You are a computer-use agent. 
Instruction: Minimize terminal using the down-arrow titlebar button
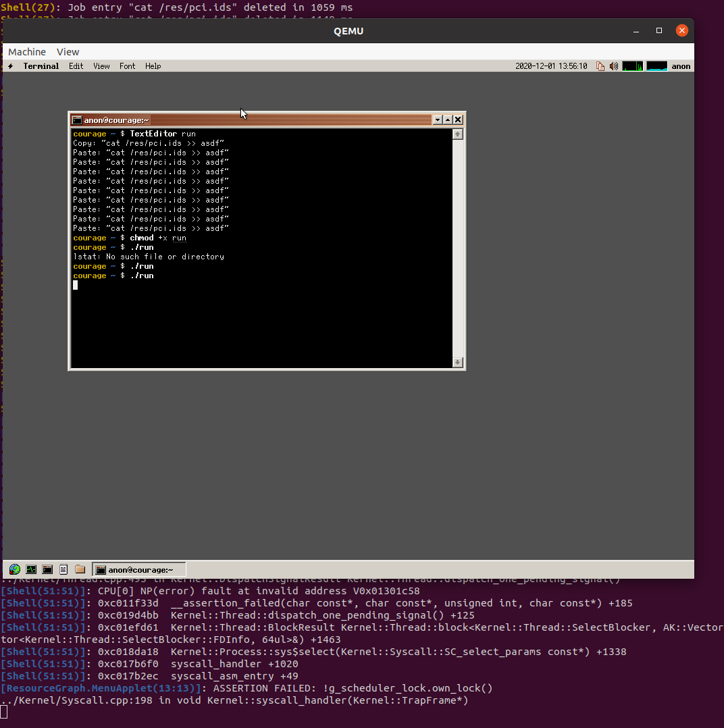click(x=437, y=120)
